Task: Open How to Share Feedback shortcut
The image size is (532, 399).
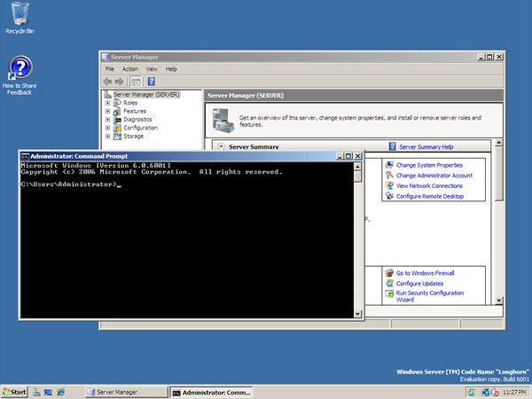Action: click(20, 75)
